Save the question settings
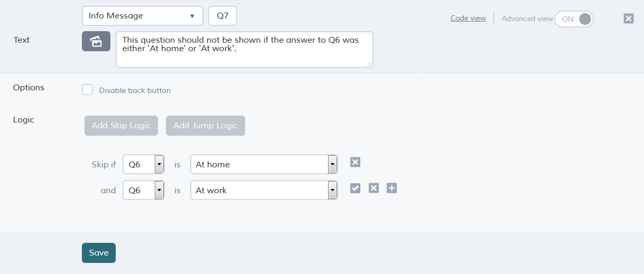The height and width of the screenshot is (274, 644). tap(99, 253)
